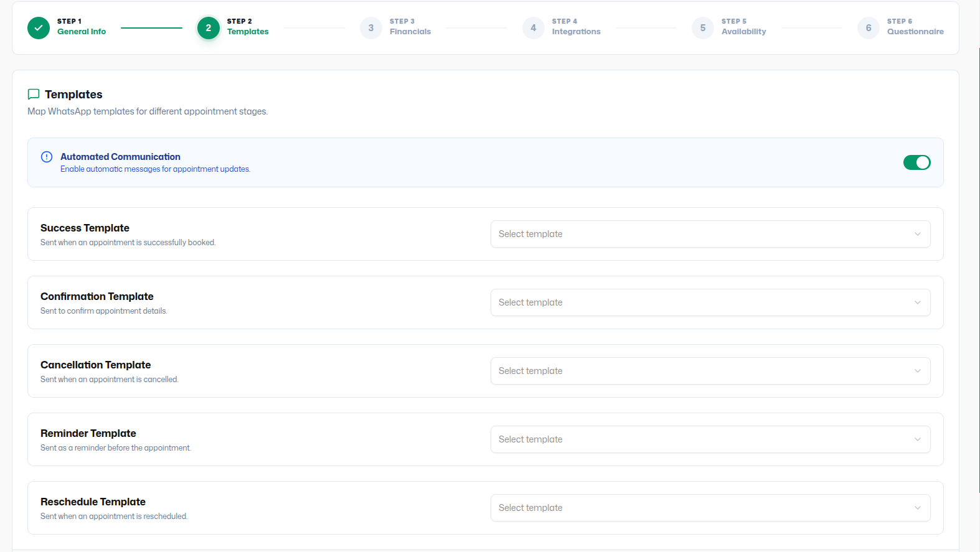Go to the General Info step
The height and width of the screenshot is (552, 980).
click(82, 32)
